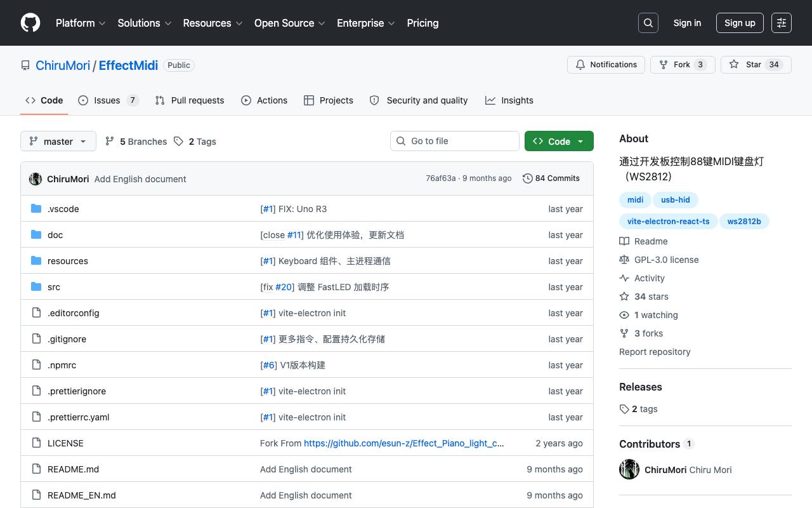Expand the Resources menu
Viewport: 812px width, 508px height.
pyautogui.click(x=213, y=23)
